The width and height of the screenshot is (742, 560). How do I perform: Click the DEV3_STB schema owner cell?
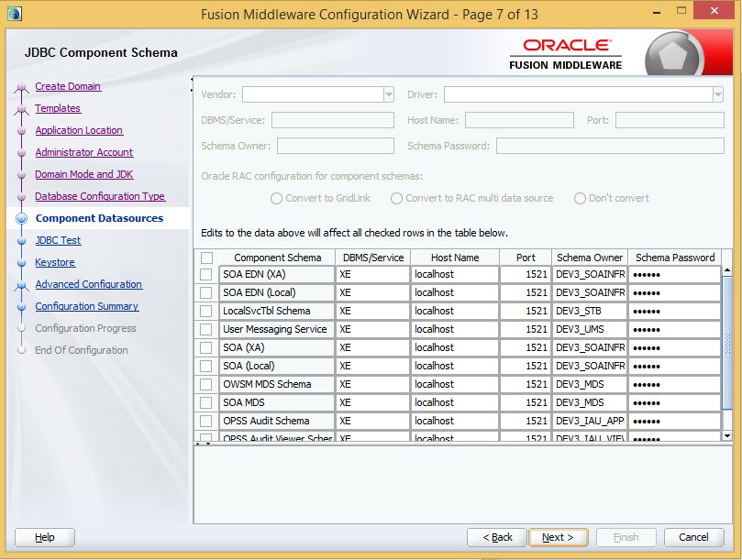click(x=590, y=311)
